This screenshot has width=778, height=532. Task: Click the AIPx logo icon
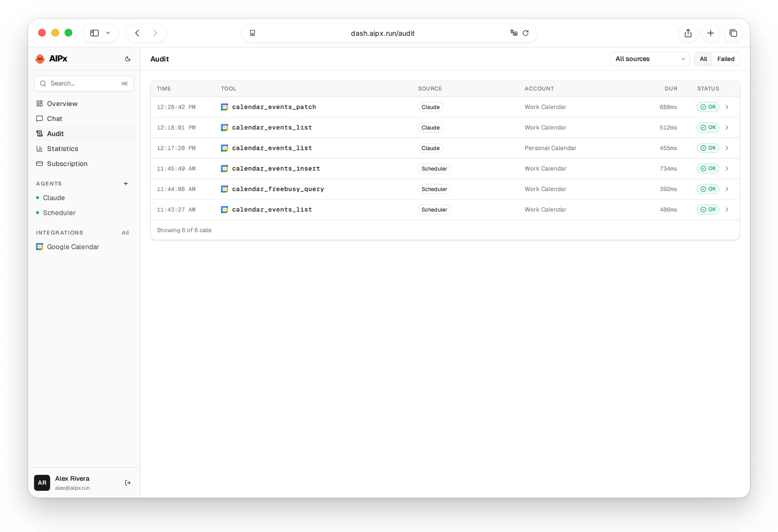tap(40, 59)
